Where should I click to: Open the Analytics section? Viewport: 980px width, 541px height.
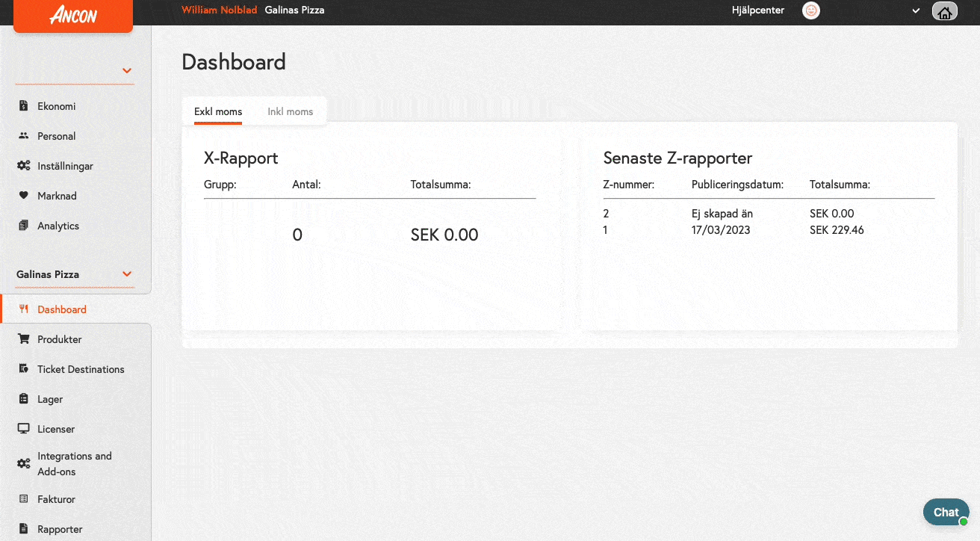pyautogui.click(x=58, y=226)
